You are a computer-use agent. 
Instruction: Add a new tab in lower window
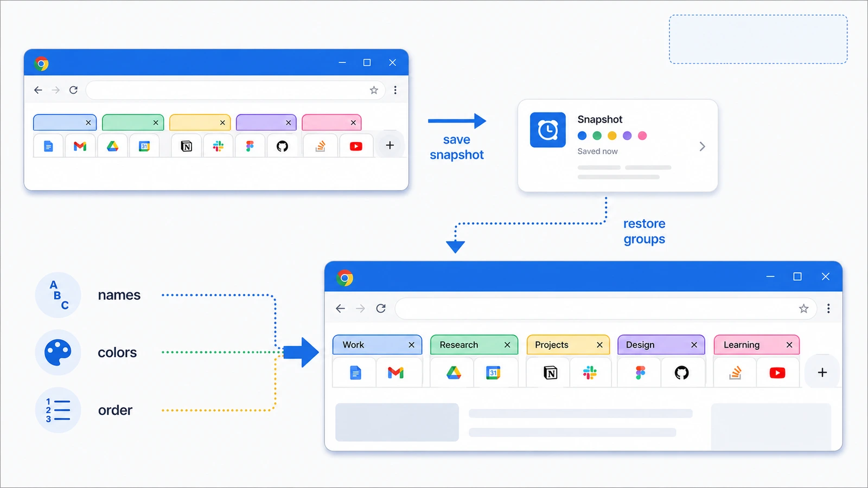822,373
